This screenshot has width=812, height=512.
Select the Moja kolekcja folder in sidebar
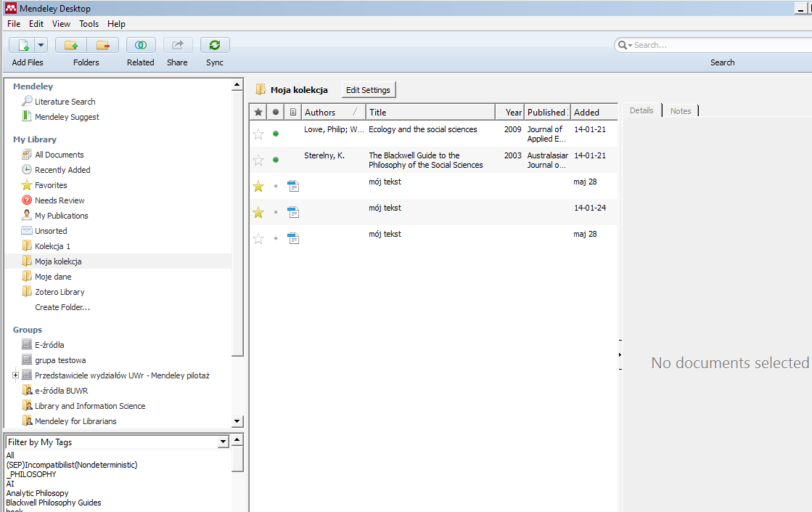click(x=58, y=261)
